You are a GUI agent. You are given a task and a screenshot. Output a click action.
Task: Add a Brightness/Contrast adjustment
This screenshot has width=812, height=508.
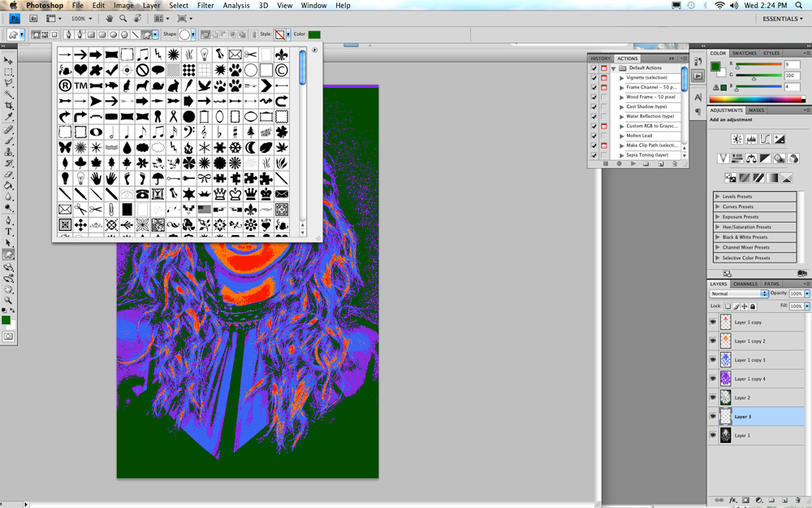pyautogui.click(x=737, y=139)
